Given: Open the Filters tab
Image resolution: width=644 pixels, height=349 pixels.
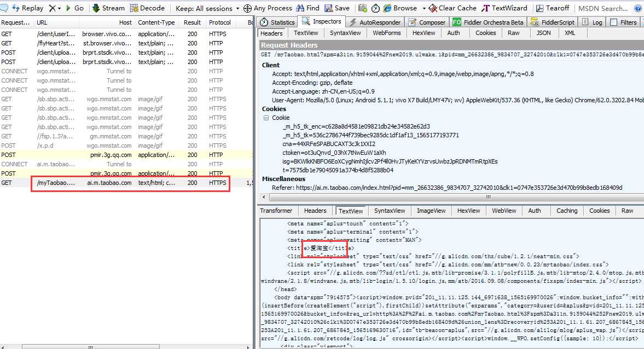Looking at the screenshot, I should coord(623,22).
